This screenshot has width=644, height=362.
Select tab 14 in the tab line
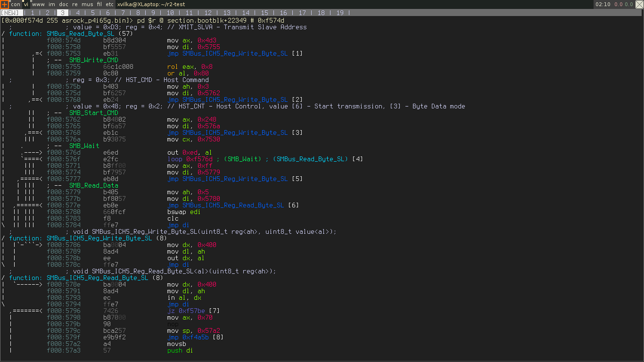tap(246, 13)
